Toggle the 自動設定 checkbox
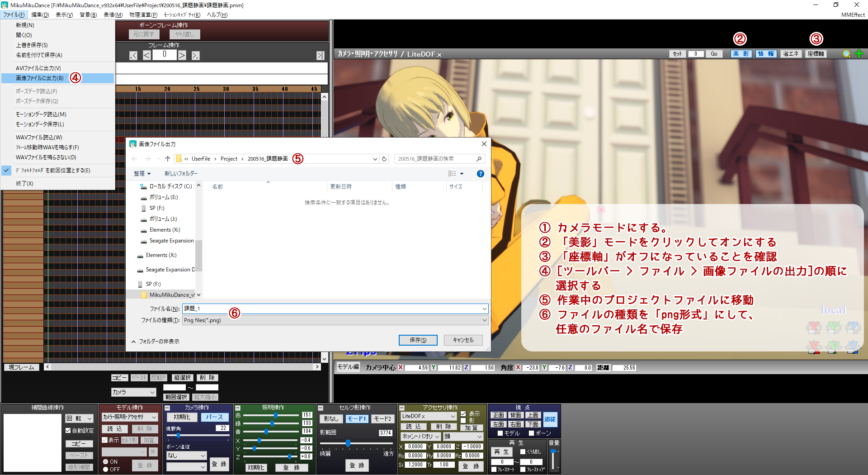 pos(68,431)
